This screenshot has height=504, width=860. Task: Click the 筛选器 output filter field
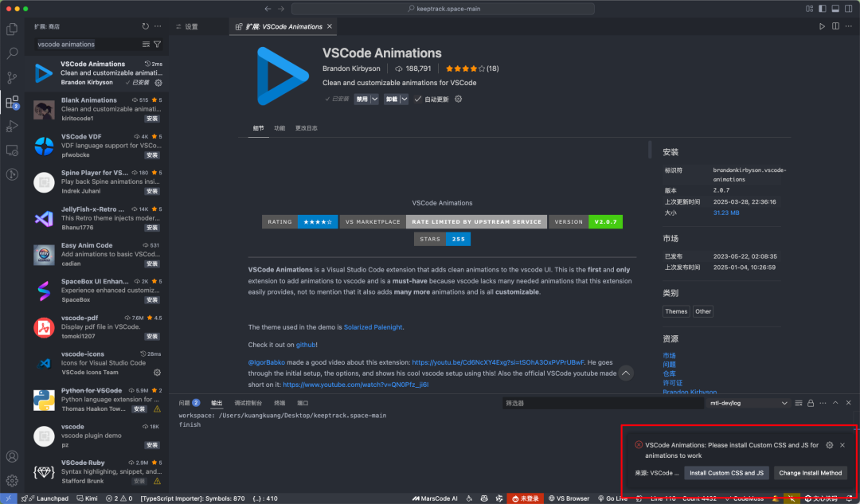tap(603, 403)
